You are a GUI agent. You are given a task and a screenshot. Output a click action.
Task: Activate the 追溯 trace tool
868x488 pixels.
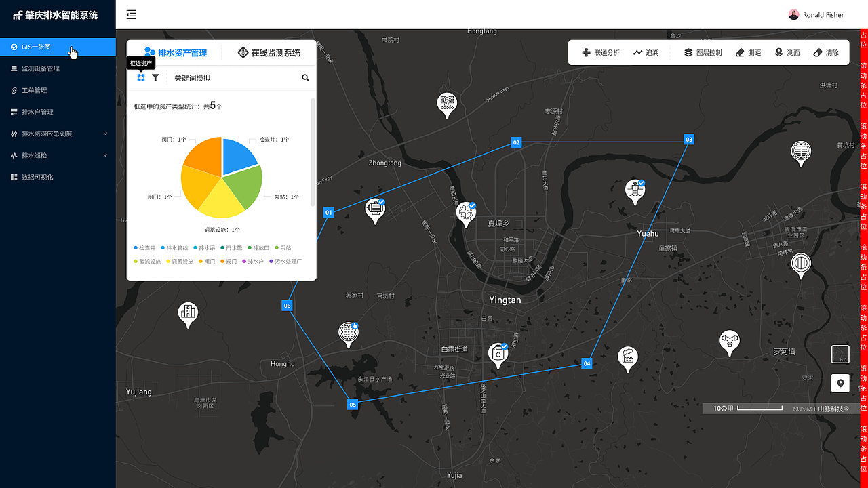646,52
